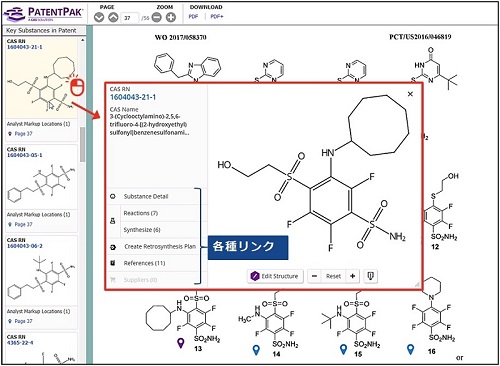Jump to Page 37 under first substance
The height and width of the screenshot is (366, 500).
[x=23, y=134]
